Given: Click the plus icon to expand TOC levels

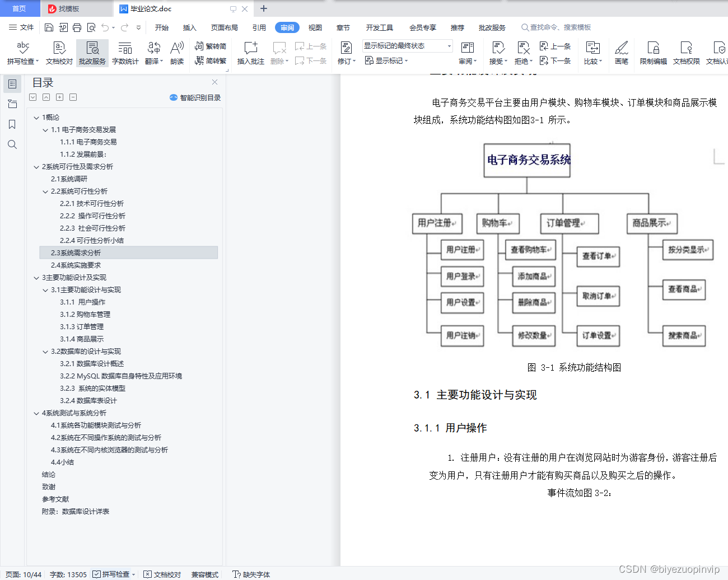Looking at the screenshot, I should click(59, 97).
